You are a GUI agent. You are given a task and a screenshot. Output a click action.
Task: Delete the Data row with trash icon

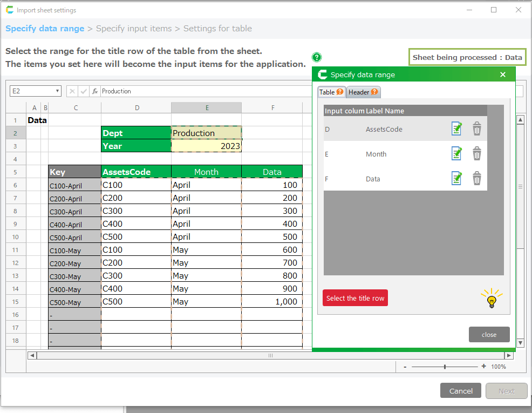click(477, 179)
